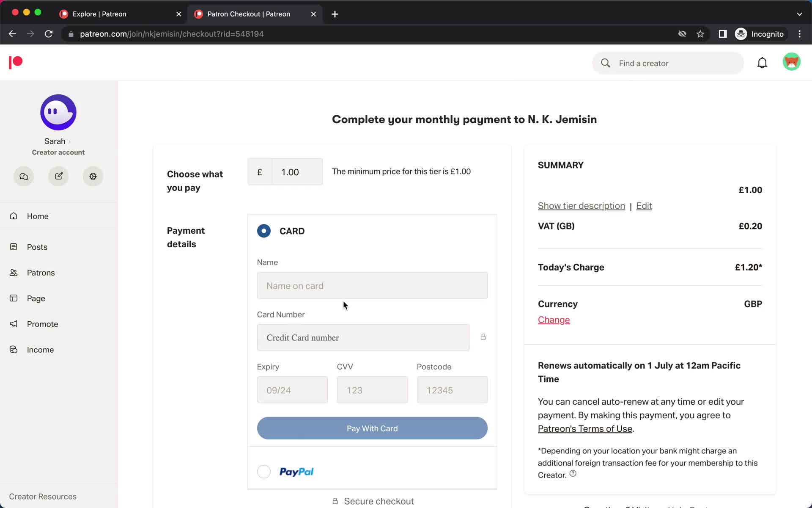Click the Patreon logo in the header
This screenshot has width=812, height=508.
pyautogui.click(x=16, y=62)
